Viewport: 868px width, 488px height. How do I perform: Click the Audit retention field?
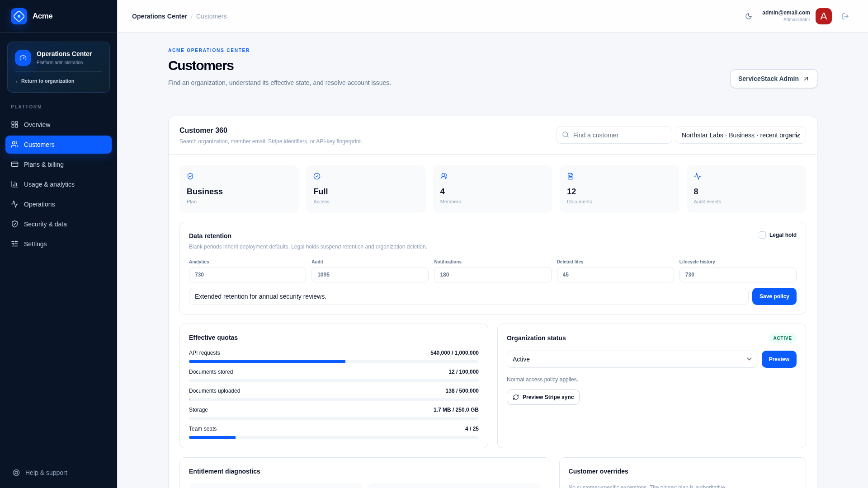tap(370, 275)
